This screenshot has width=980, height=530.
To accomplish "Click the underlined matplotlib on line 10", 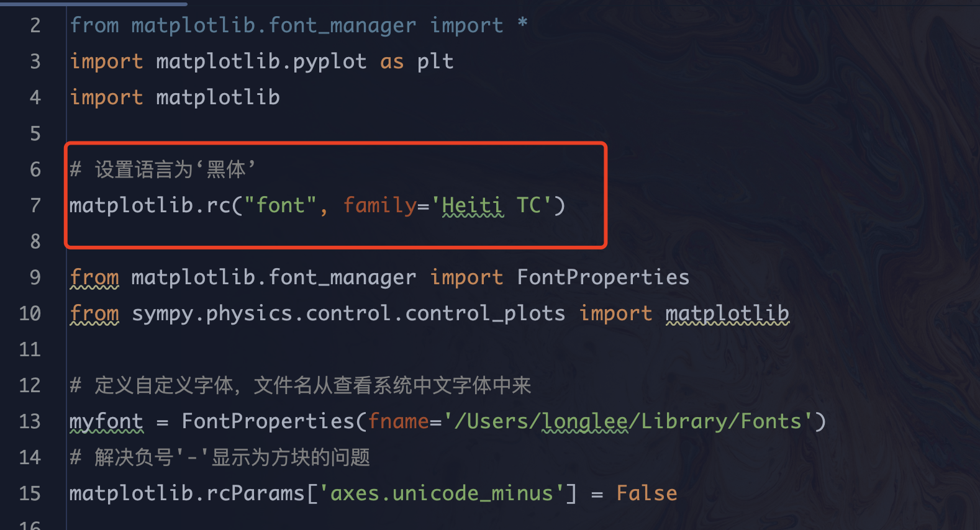I will pyautogui.click(x=727, y=313).
